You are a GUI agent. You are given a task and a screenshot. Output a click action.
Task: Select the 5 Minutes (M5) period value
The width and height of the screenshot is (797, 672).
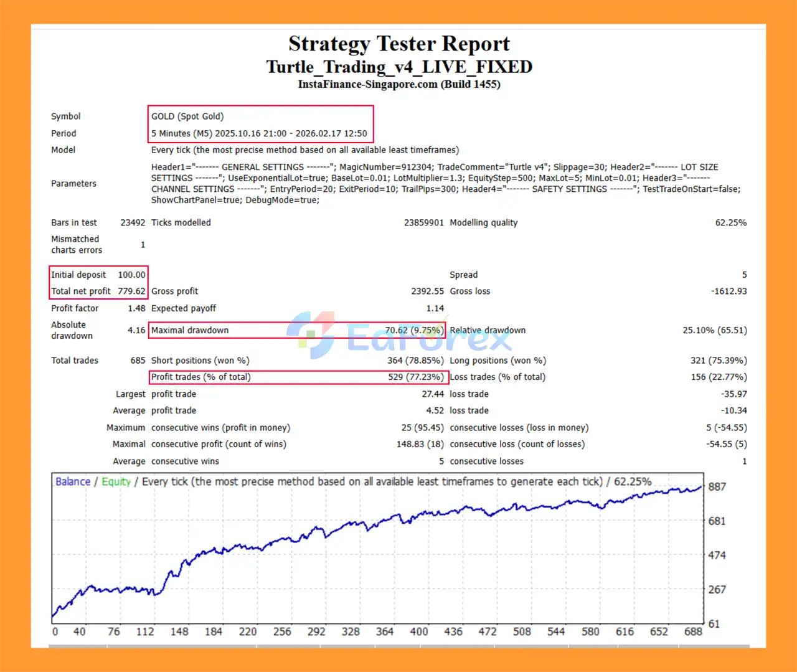(x=259, y=133)
